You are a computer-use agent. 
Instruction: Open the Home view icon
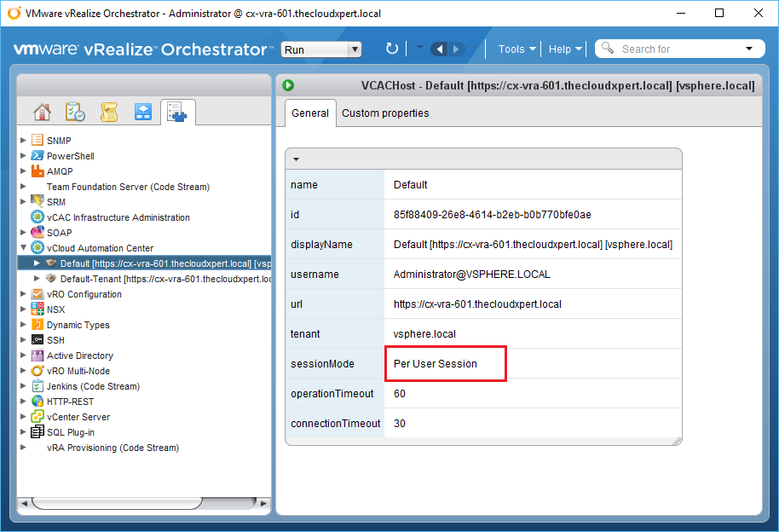42,113
